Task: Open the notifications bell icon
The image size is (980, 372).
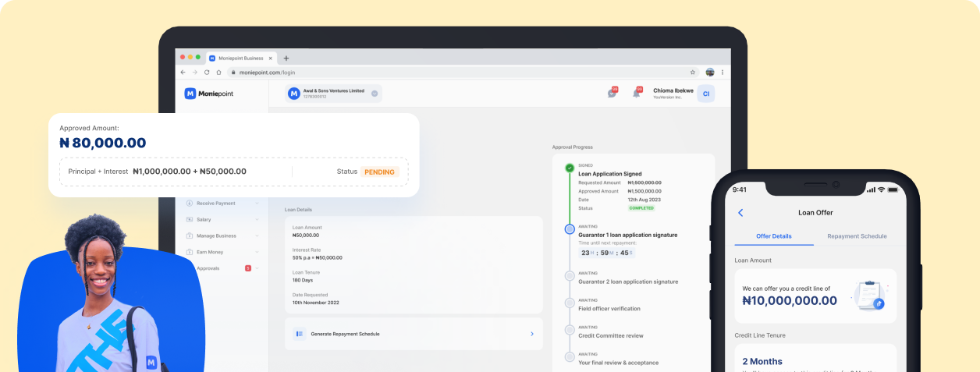Action: [x=636, y=94]
